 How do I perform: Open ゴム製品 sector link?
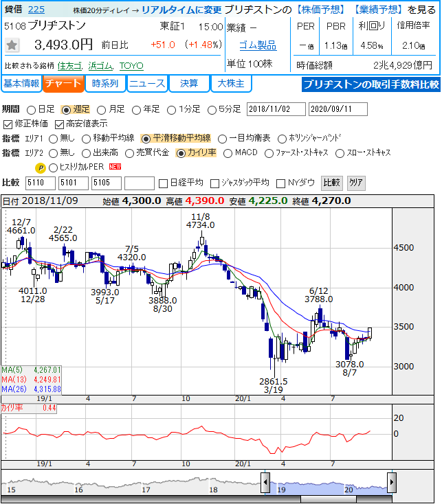(258, 45)
